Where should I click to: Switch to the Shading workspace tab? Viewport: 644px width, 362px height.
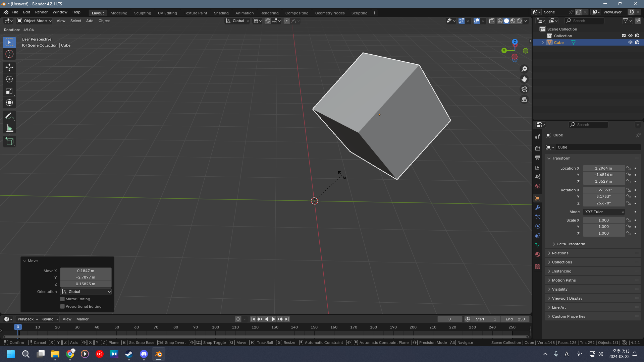pos(221,13)
